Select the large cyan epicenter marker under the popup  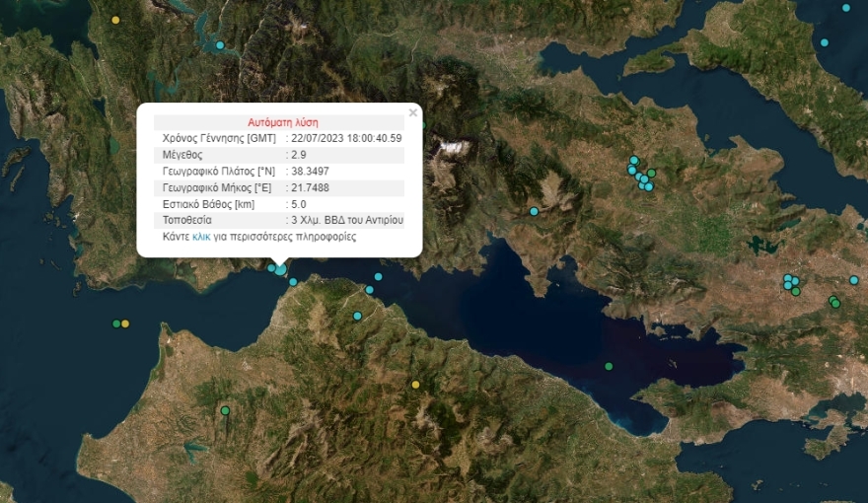click(281, 269)
